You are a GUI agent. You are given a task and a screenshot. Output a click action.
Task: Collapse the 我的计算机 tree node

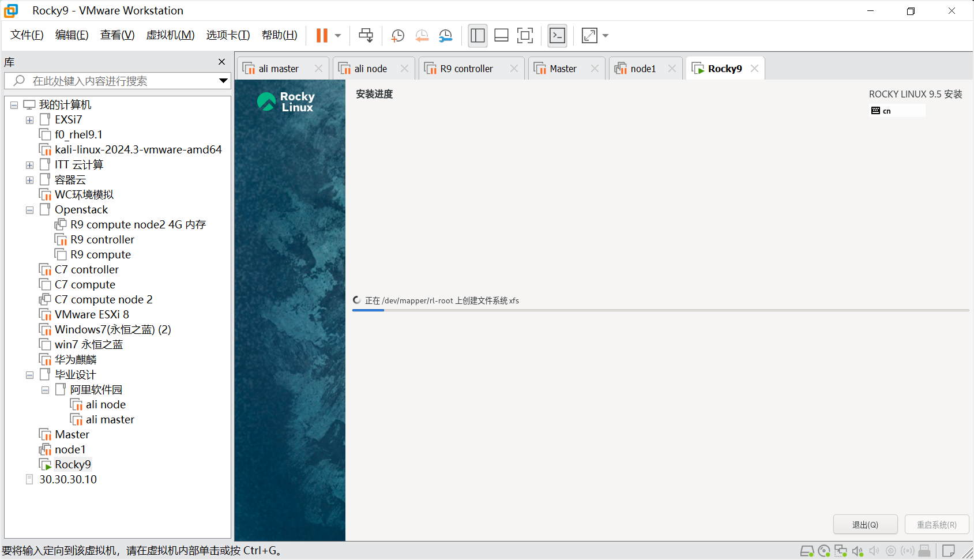14,105
